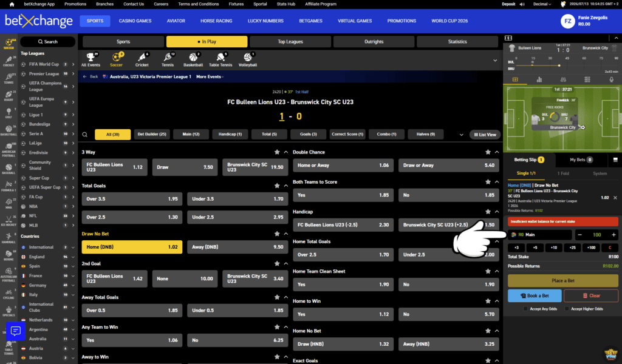Open the Tennis sport in the left rail
Viewport: 622px width, 364px height.
(9, 78)
